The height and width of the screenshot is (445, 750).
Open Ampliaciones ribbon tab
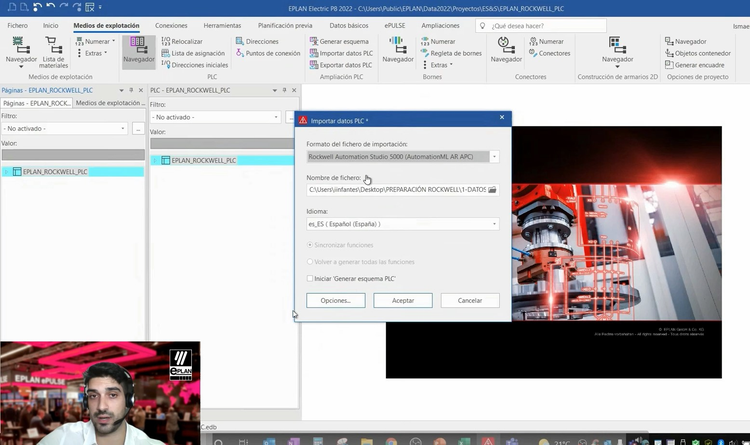440,25
